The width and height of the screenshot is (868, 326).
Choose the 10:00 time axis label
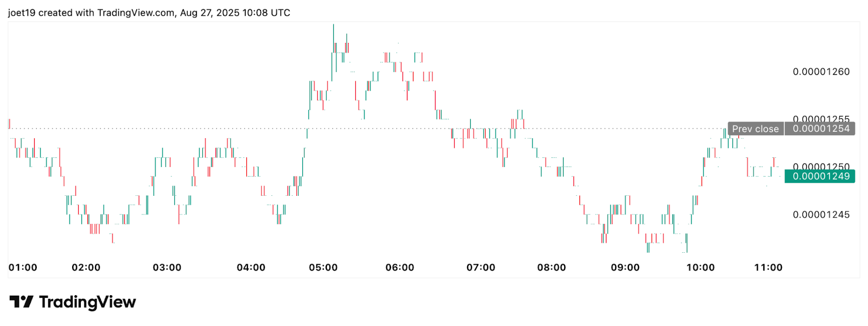pyautogui.click(x=701, y=267)
